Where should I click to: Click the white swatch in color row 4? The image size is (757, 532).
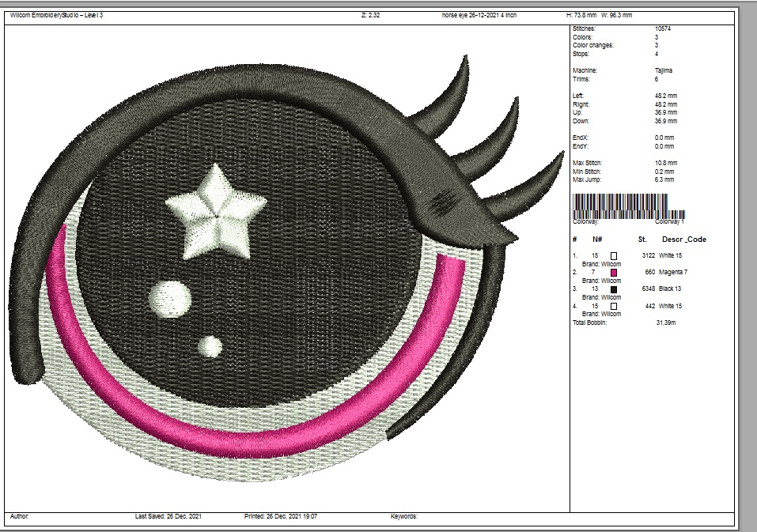(613, 306)
